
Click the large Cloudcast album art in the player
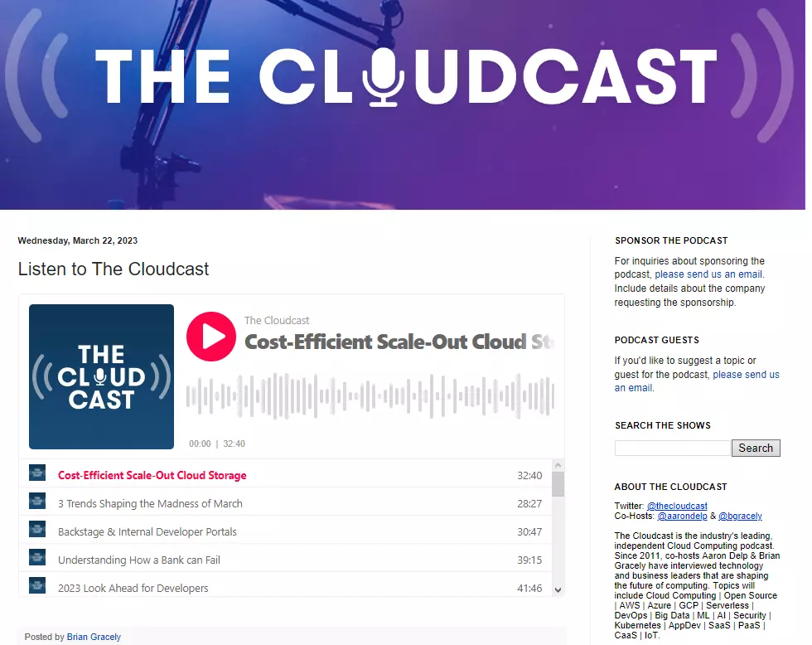100,376
